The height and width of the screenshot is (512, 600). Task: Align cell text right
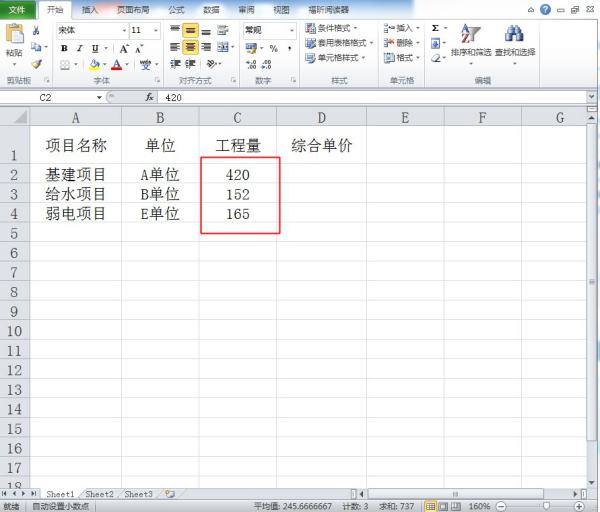click(x=206, y=47)
